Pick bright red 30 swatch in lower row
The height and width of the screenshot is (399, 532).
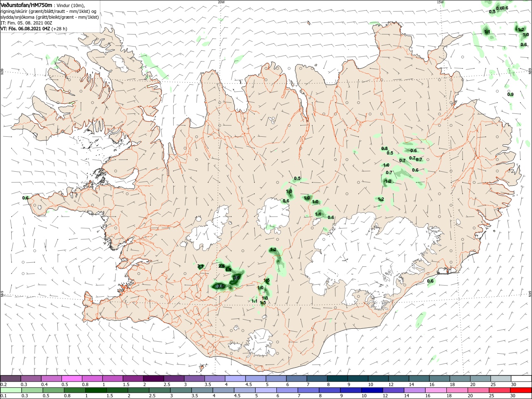520,390
